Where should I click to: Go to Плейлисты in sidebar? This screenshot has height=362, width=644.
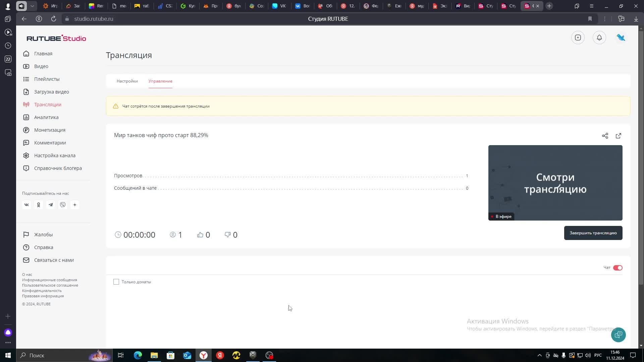coord(47,79)
